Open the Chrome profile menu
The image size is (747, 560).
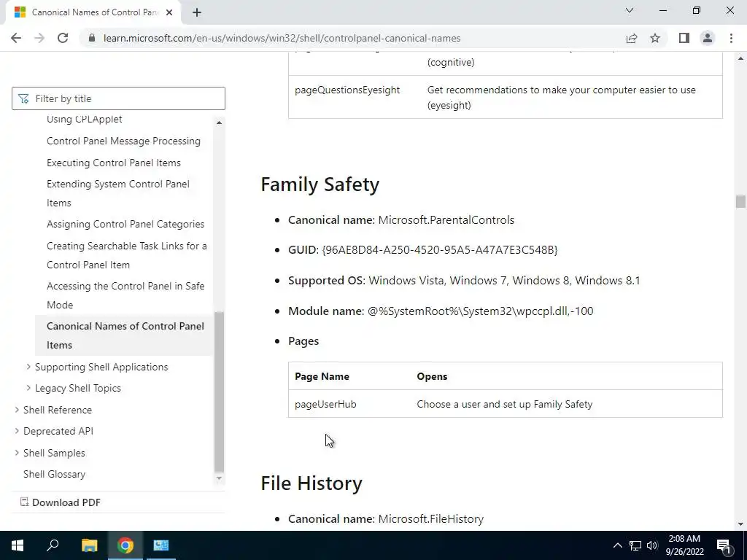[x=708, y=38]
